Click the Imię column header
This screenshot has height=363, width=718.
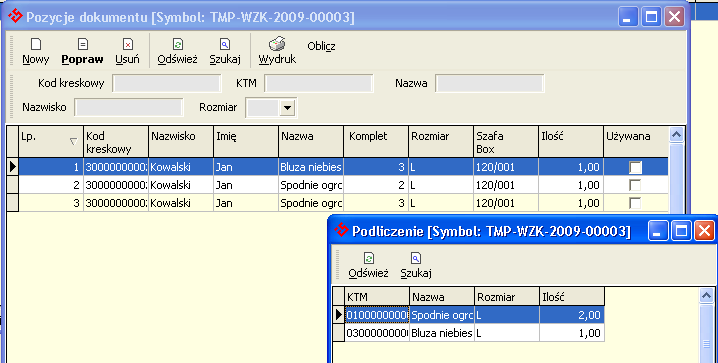tap(246, 142)
